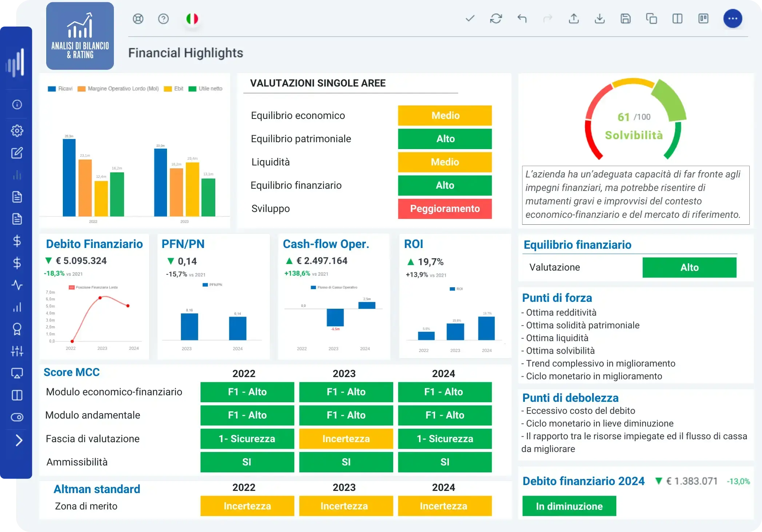This screenshot has width=762, height=532.
Task: Click the second sidebar dollar icon
Action: pyautogui.click(x=17, y=263)
